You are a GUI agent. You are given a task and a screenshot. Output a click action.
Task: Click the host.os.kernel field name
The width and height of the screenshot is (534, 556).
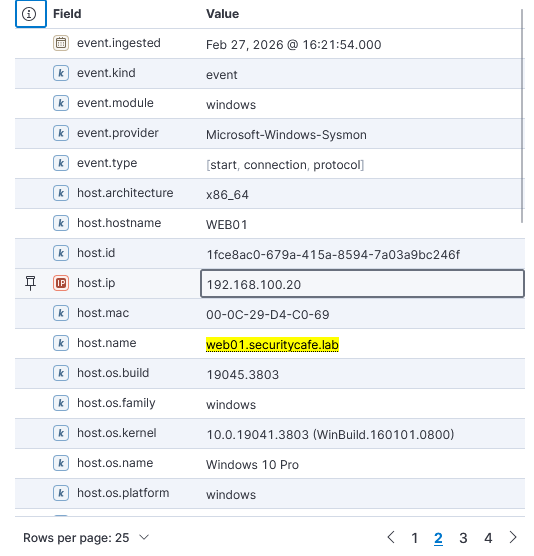click(x=117, y=433)
